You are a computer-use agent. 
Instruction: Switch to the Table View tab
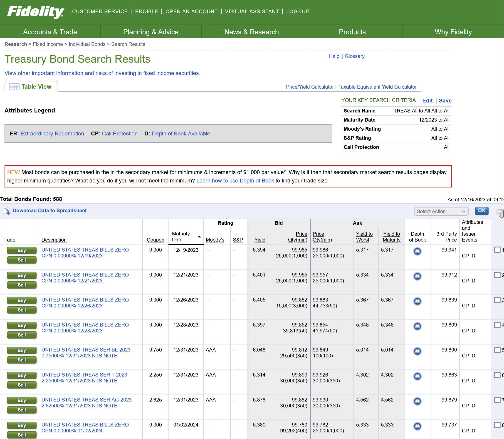[x=36, y=87]
